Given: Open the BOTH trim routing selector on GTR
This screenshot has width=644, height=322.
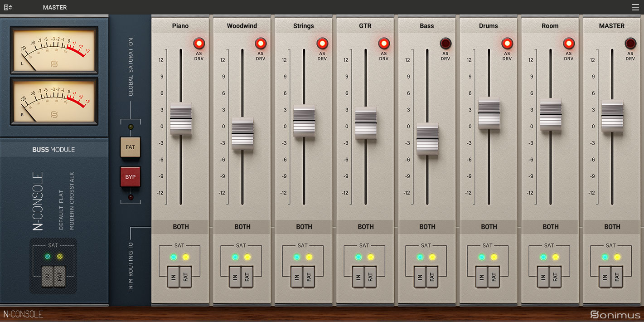Looking at the screenshot, I should 366,227.
